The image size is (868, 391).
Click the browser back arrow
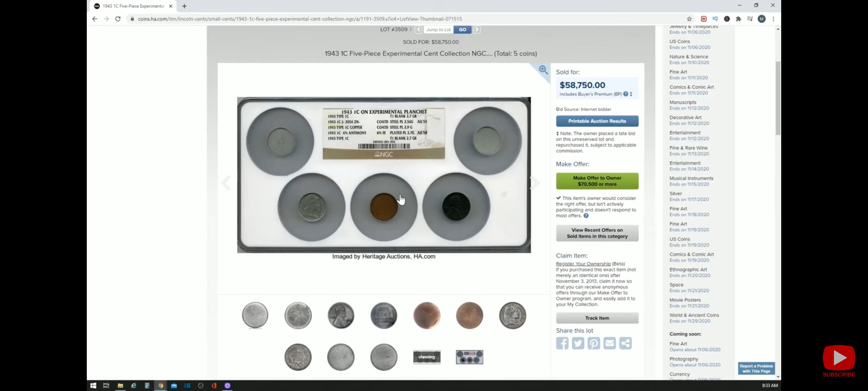[95, 19]
